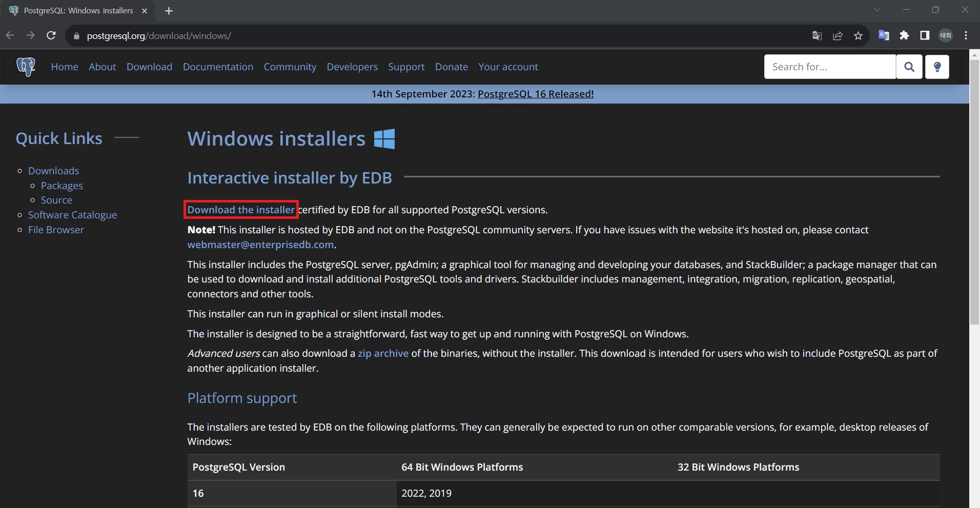Open the Packages quick link
This screenshot has width=980, height=508.
pyautogui.click(x=62, y=186)
